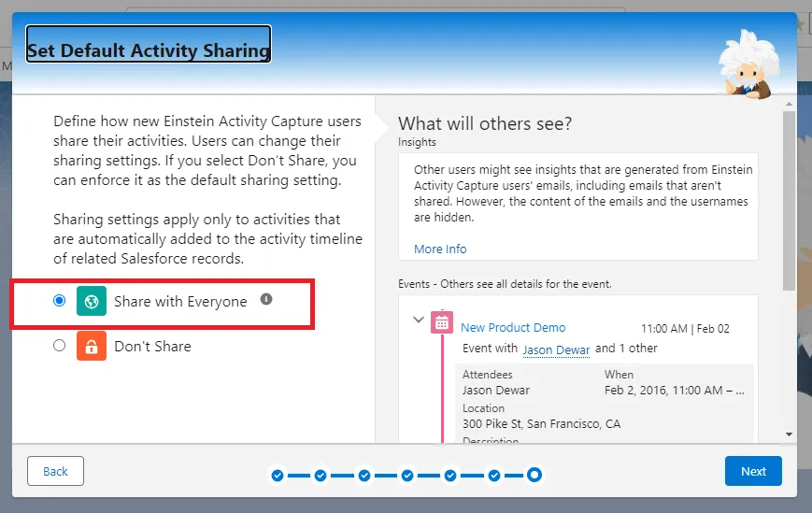Go to the first completed progress step
This screenshot has height=513, width=812.
278,476
